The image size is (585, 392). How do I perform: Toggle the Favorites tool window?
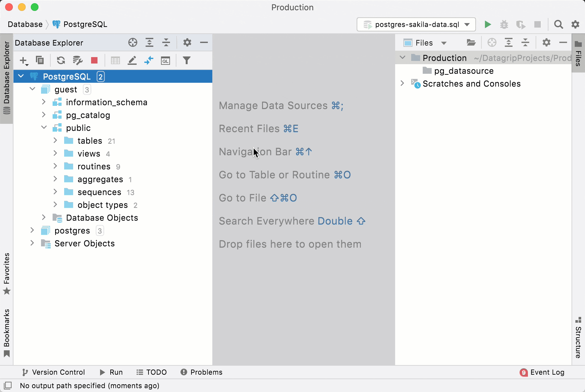point(7,273)
